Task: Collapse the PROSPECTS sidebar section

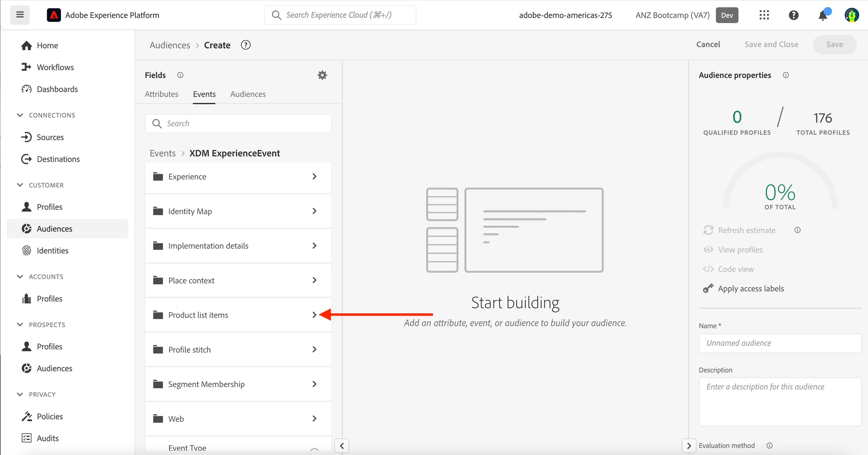Action: 20,325
